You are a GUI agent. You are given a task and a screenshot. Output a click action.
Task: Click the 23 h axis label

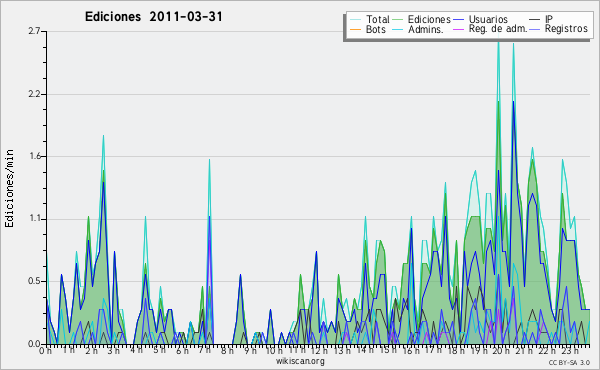(x=570, y=351)
